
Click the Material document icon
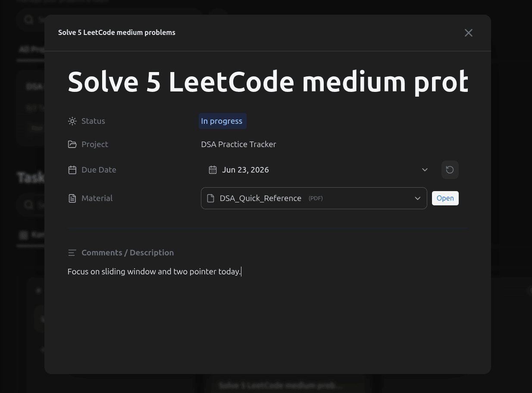(x=72, y=198)
